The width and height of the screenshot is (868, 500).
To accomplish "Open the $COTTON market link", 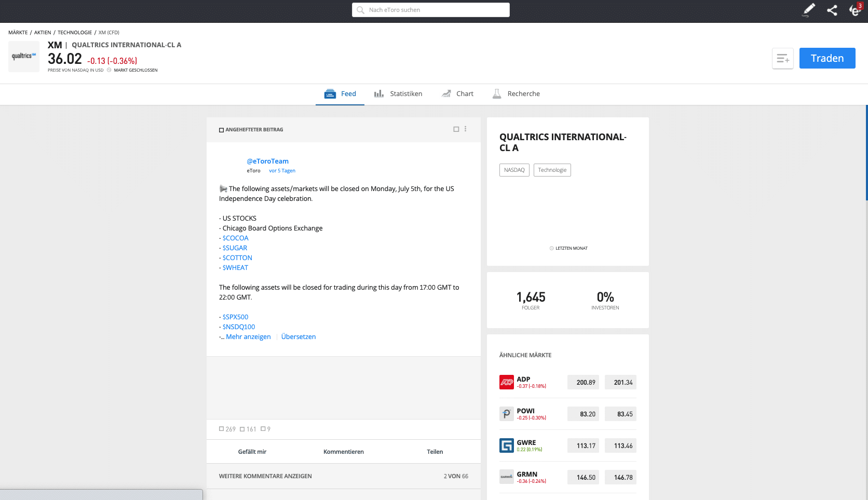I will [237, 258].
